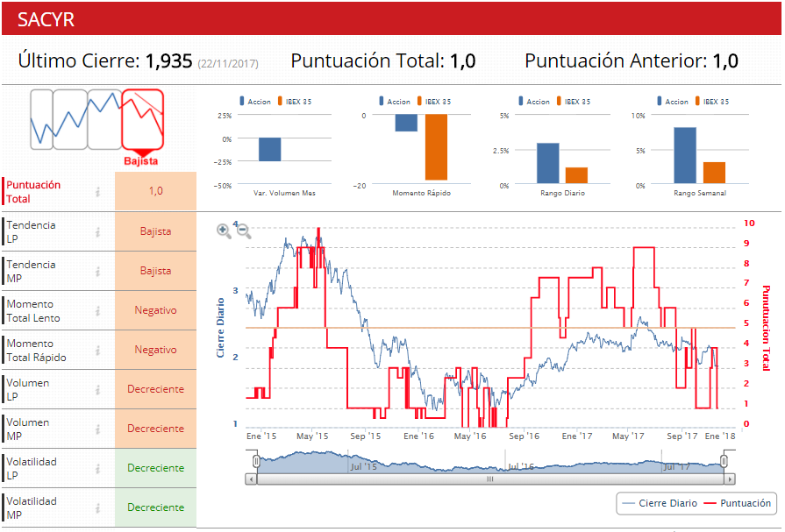Click the zoom out magnifier on chart
785x532 pixels.
(x=244, y=231)
